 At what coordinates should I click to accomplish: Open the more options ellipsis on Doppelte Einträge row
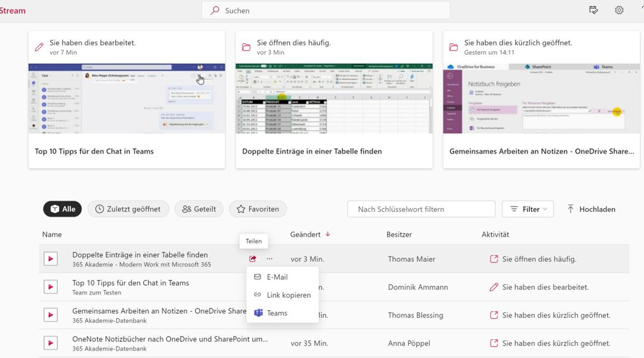(x=269, y=258)
